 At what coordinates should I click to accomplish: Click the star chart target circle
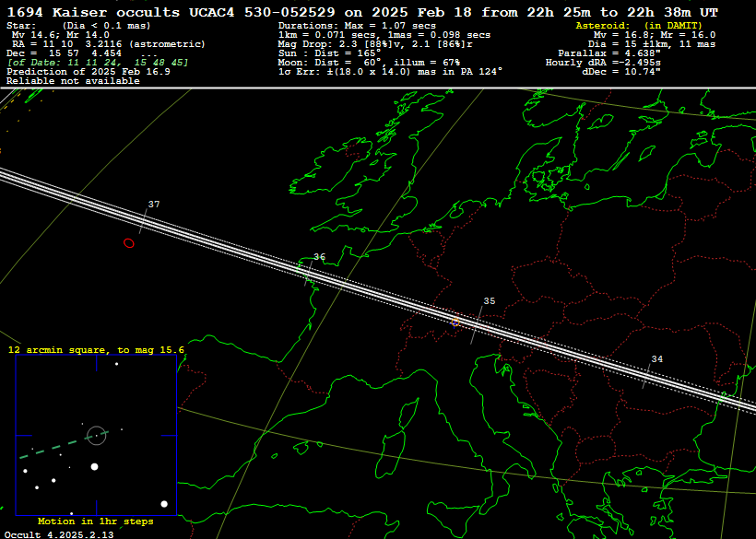pyautogui.click(x=97, y=436)
